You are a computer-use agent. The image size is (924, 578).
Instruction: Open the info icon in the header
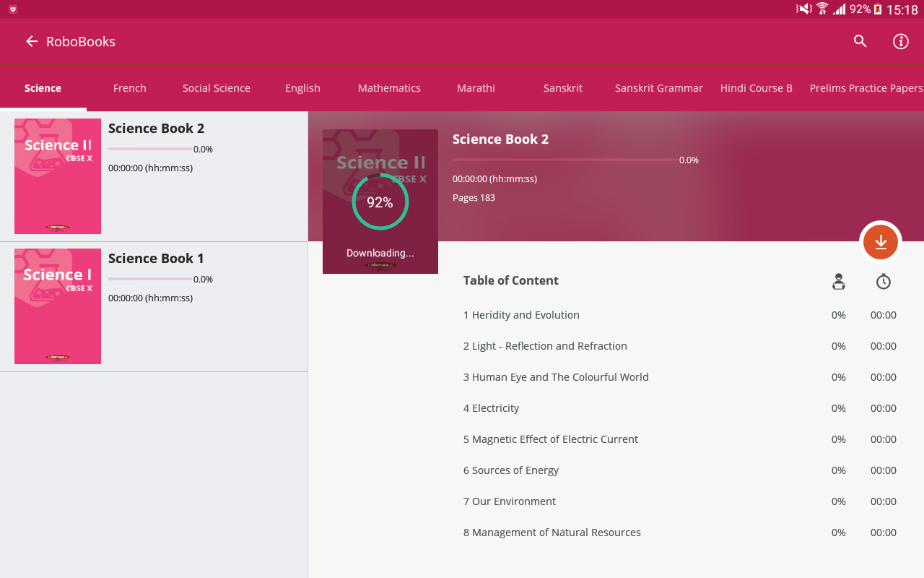pyautogui.click(x=900, y=41)
